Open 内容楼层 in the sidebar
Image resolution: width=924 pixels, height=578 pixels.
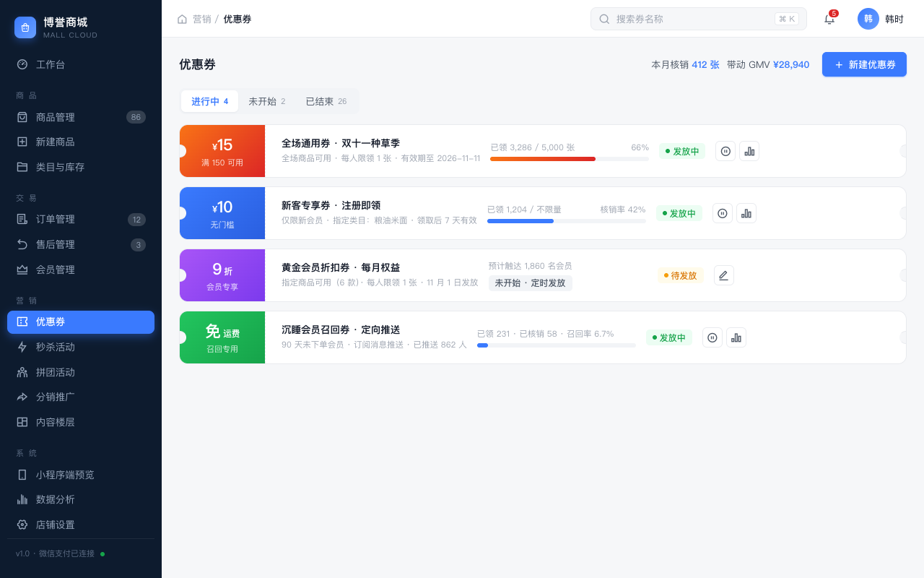tap(81, 422)
